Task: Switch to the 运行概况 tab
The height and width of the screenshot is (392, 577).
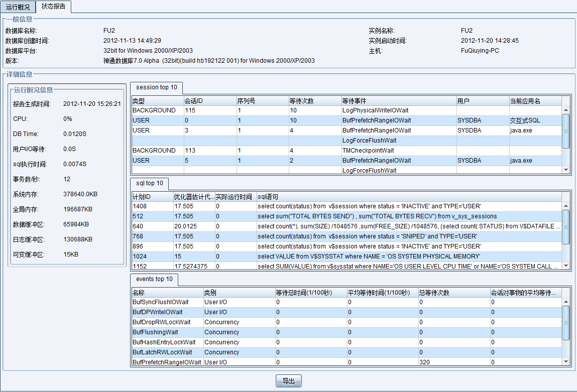Action: tap(18, 7)
